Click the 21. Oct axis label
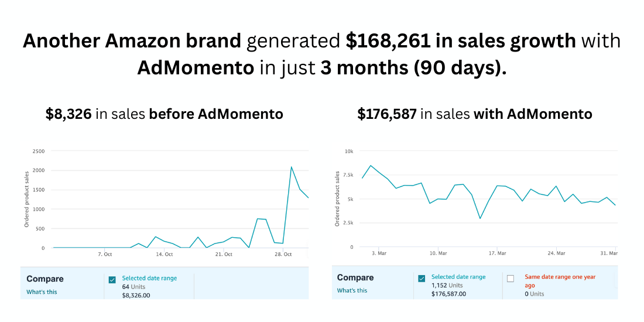The image size is (644, 322). tap(224, 254)
